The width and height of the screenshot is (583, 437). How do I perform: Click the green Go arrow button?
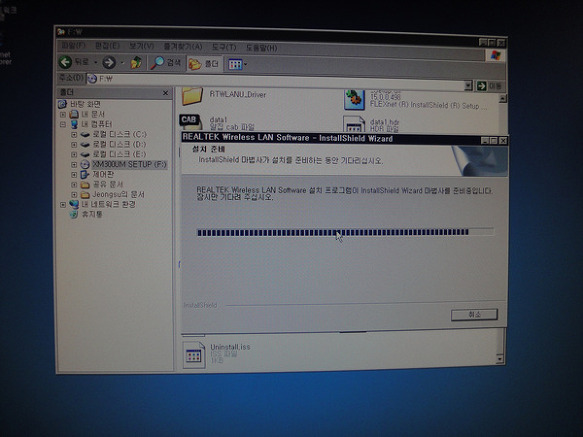(481, 86)
